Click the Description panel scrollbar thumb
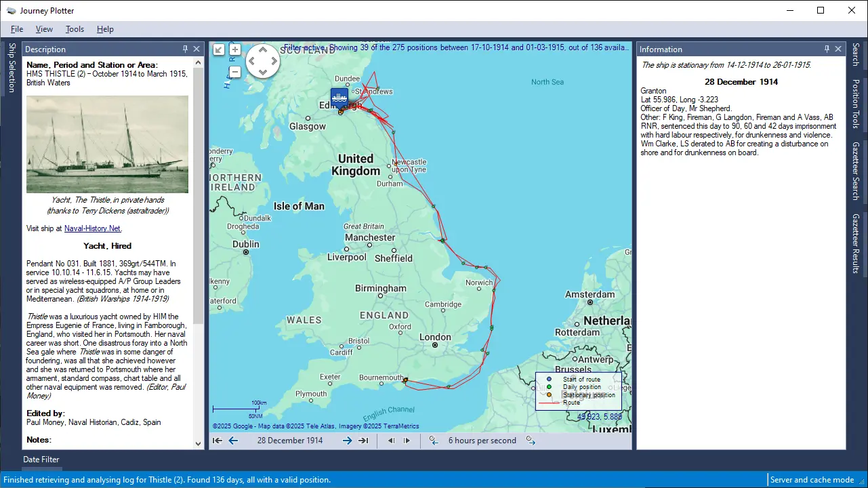The height and width of the screenshot is (488, 868). [199, 195]
